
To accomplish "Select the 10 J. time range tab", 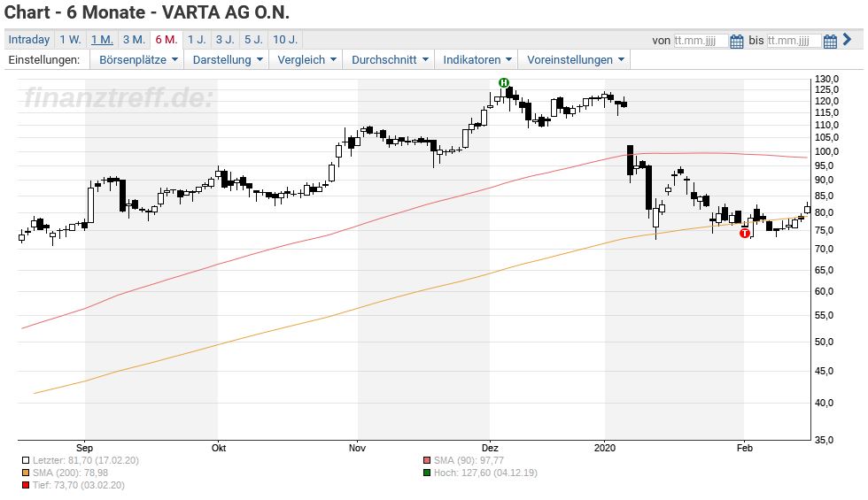I will [x=285, y=40].
